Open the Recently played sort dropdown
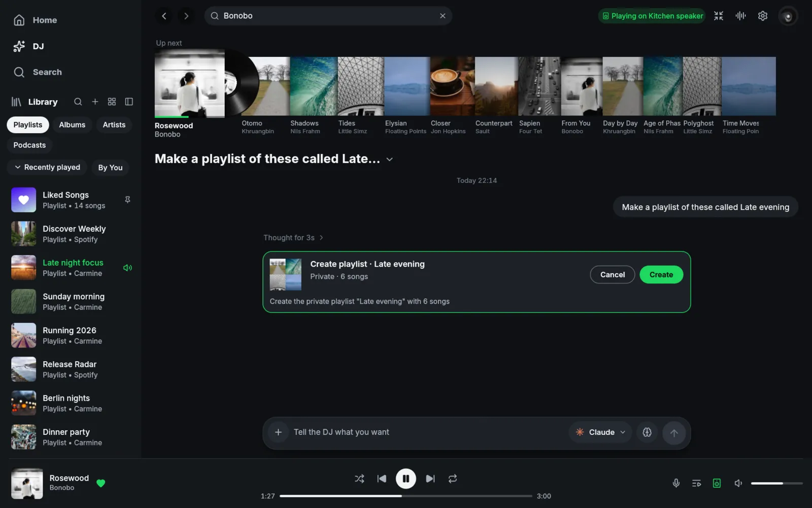Image resolution: width=812 pixels, height=508 pixels. point(47,167)
